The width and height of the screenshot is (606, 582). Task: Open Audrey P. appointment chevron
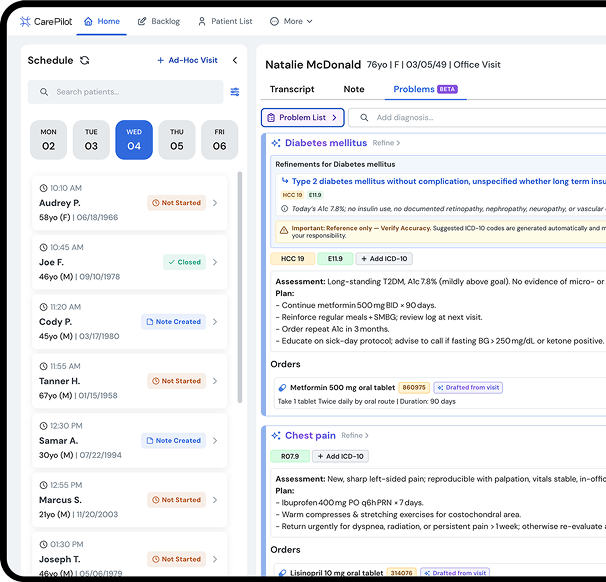[x=215, y=203]
